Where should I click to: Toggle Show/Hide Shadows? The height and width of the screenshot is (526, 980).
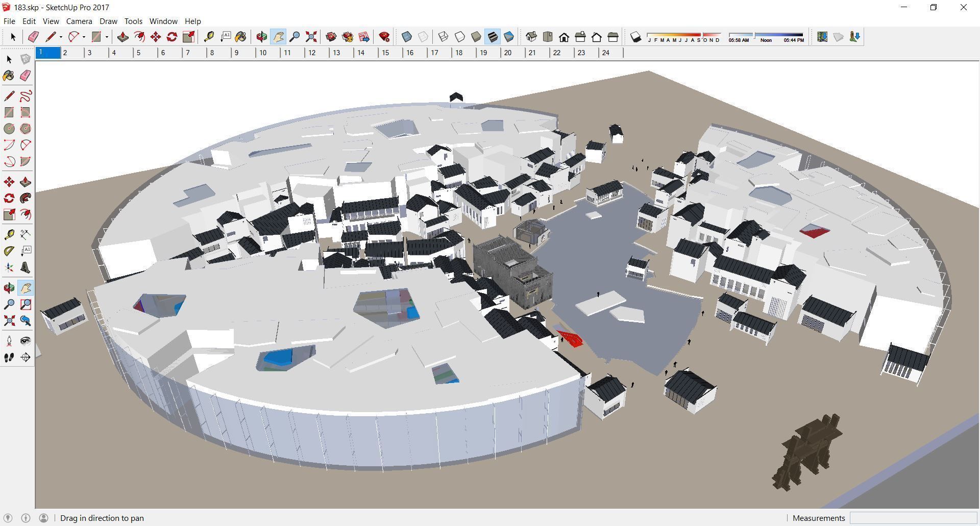(635, 37)
